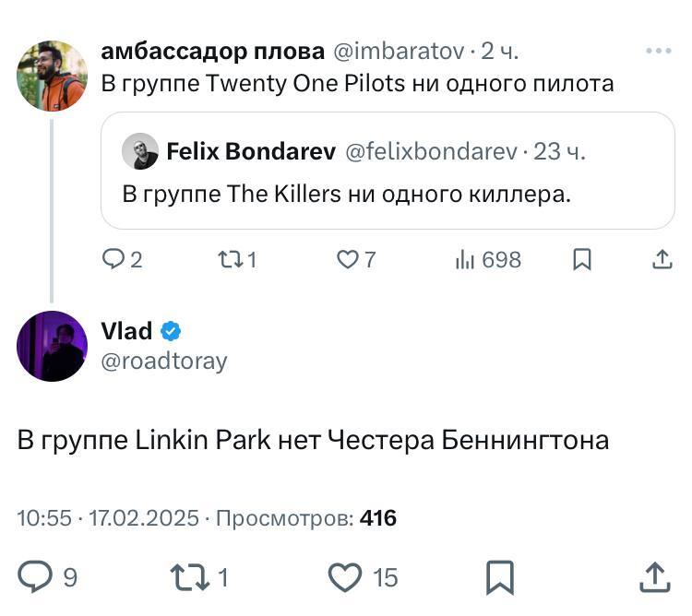Viewport: 692px width, 616px height.
Task: Share the Twenty One Pilots tweet
Action: pos(662,260)
